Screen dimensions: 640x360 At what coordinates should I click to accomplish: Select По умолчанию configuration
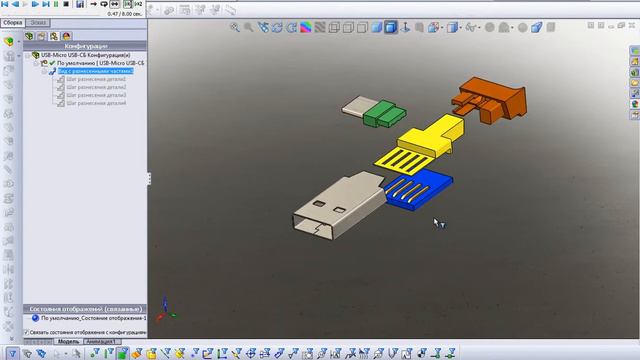click(100, 63)
